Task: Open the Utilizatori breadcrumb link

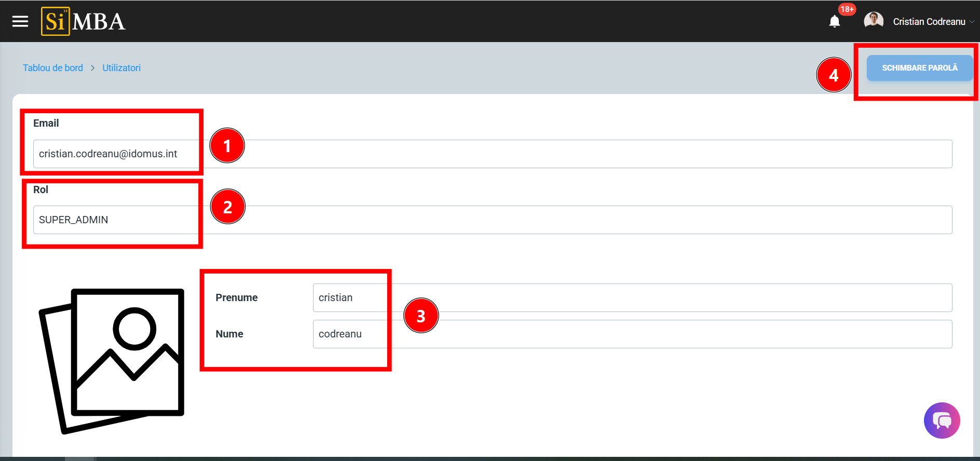Action: 121,68
